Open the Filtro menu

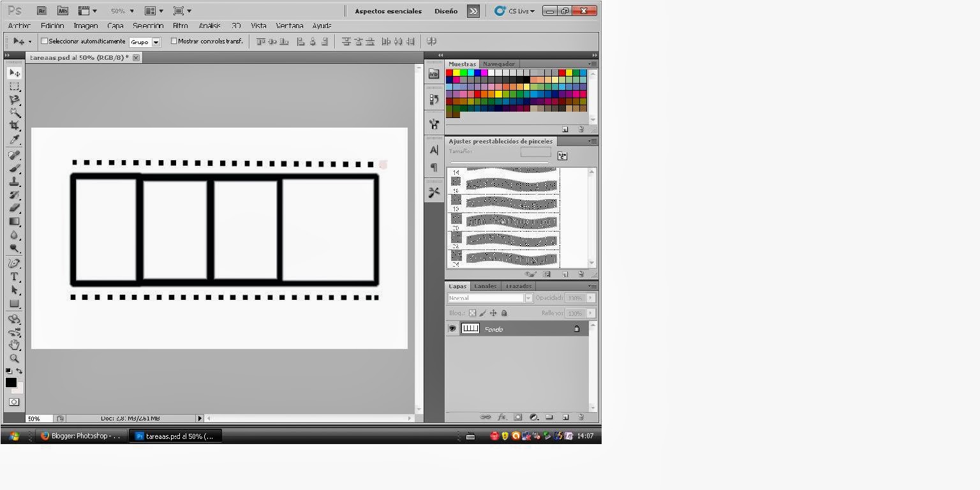click(x=181, y=26)
